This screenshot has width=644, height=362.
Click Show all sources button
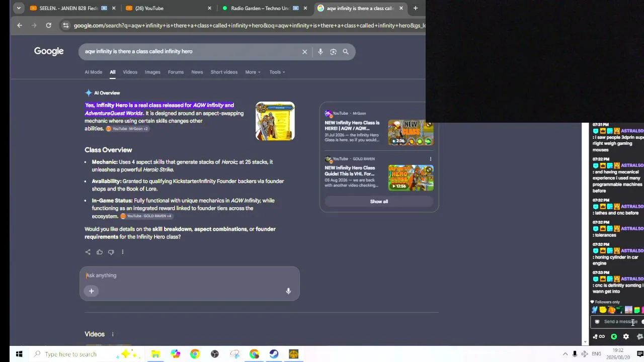coord(379,202)
